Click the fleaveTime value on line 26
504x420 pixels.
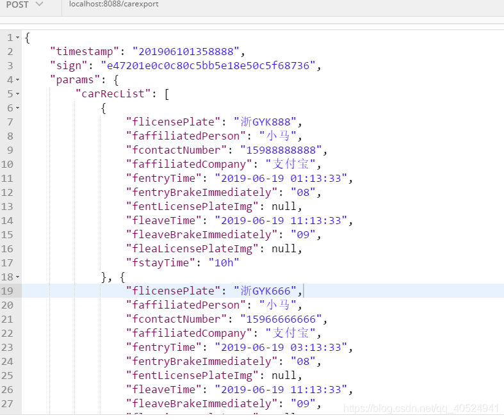[x=281, y=390]
